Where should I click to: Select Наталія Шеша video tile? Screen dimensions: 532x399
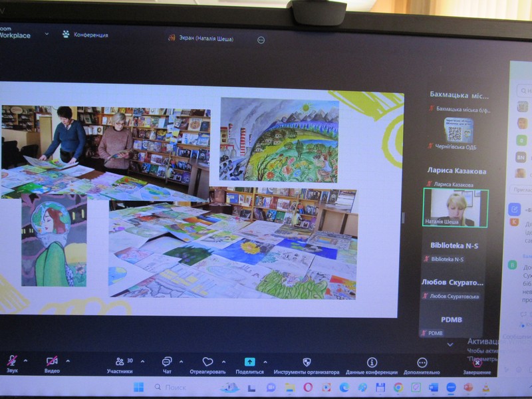456,207
